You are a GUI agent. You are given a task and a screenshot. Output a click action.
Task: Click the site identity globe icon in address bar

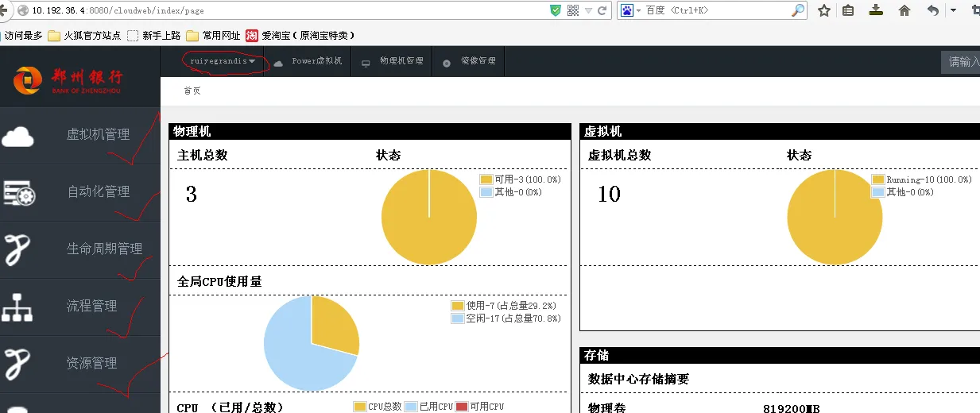tap(23, 10)
